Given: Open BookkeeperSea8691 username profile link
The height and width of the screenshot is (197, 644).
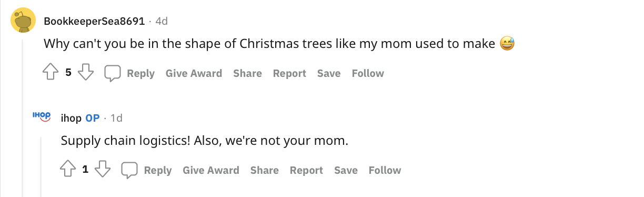Looking at the screenshot, I should click(x=94, y=21).
